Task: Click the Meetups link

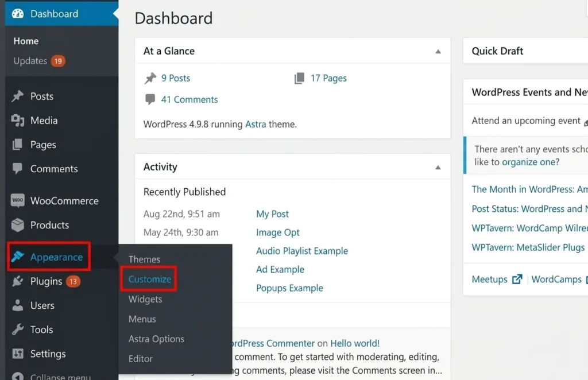Action: point(489,279)
